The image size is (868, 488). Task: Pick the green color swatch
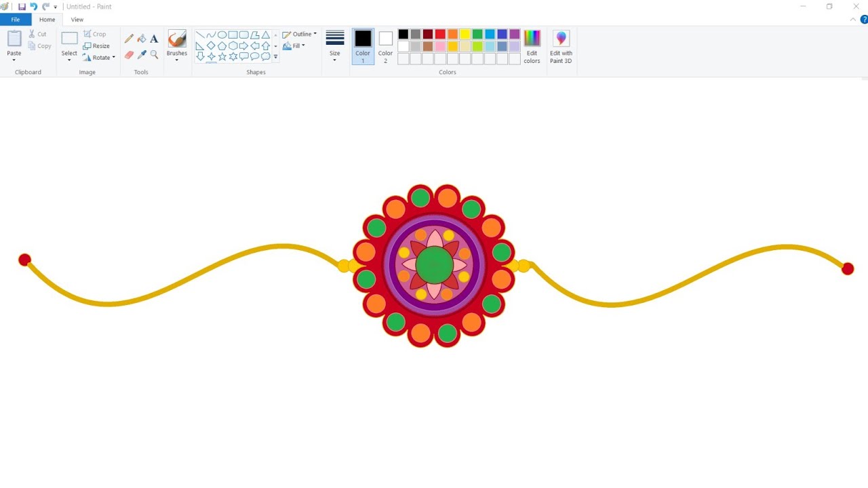(x=477, y=34)
